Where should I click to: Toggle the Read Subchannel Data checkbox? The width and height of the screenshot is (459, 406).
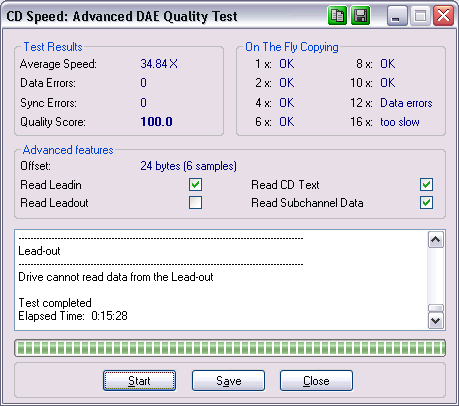(x=426, y=202)
